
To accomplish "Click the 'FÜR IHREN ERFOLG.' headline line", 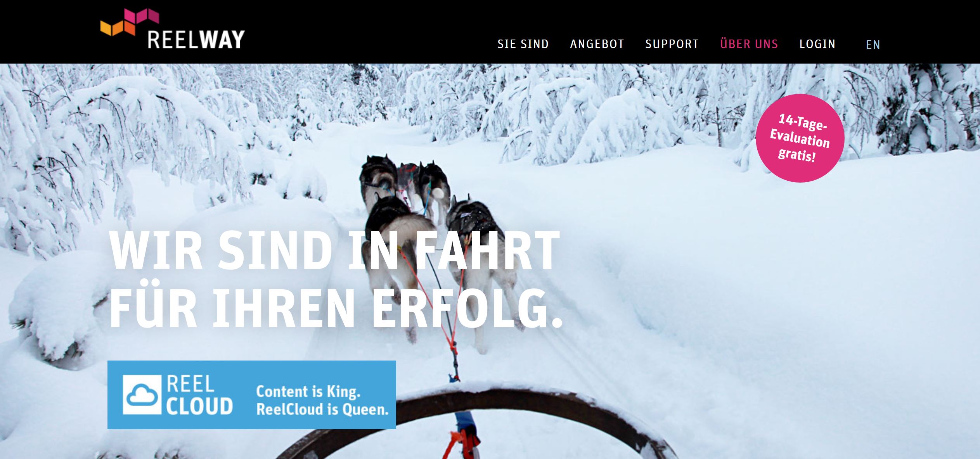I will point(336,308).
